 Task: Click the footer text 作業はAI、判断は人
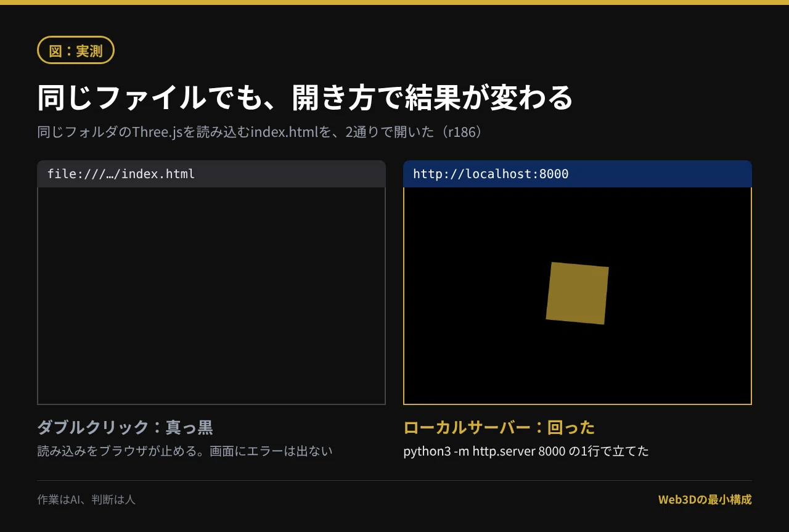(86, 499)
